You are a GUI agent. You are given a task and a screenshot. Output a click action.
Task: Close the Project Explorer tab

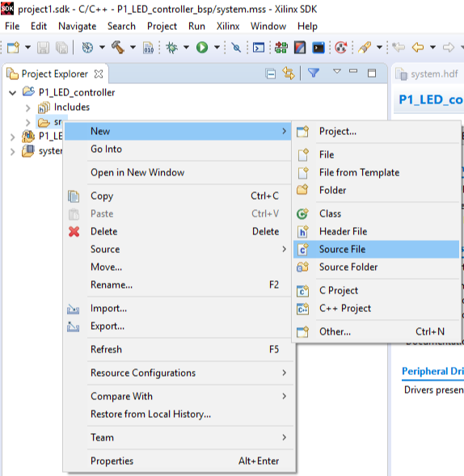click(99, 74)
